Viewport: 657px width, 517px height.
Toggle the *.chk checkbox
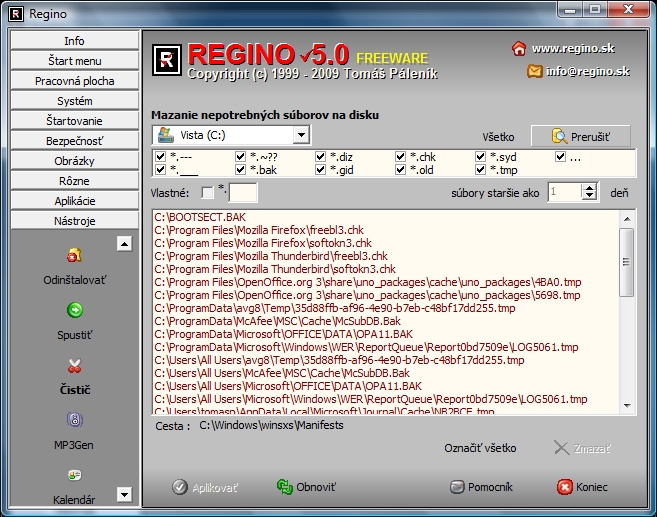click(x=400, y=157)
